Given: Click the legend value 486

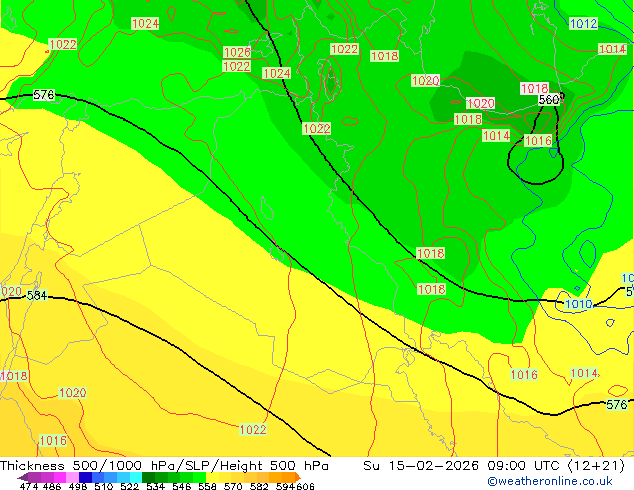Looking at the screenshot, I should click(52, 486).
